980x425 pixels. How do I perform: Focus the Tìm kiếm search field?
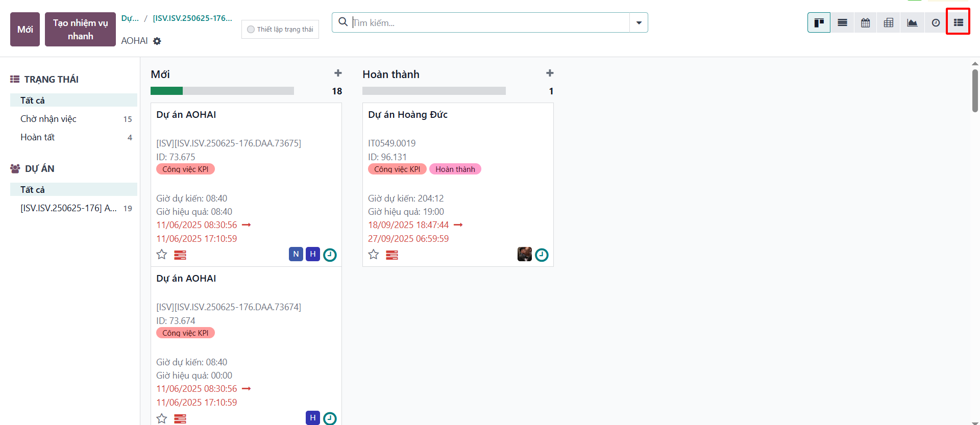[x=490, y=22]
